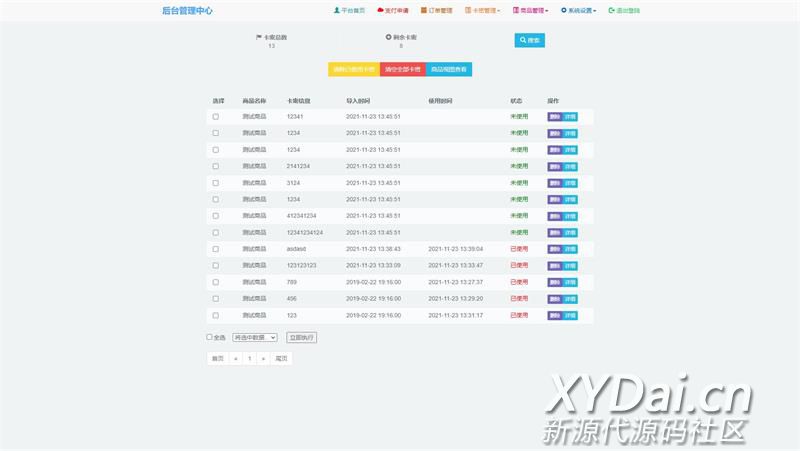Click the 后台管理中心 site logo
800x451 pixels.
(187, 11)
